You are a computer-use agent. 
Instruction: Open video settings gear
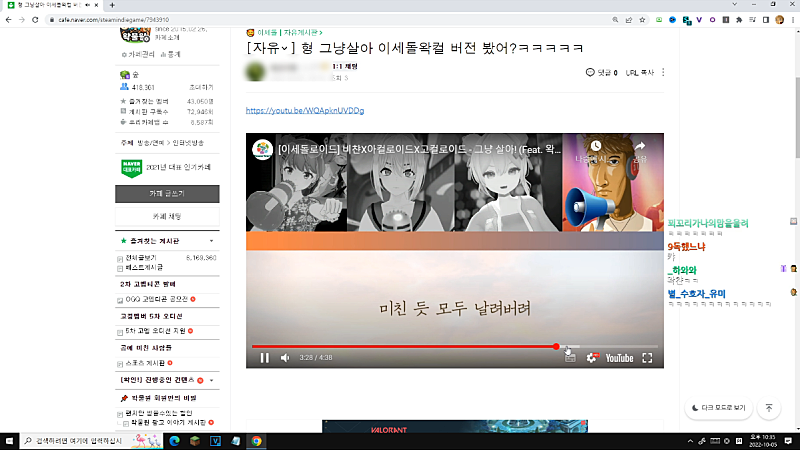tap(591, 358)
